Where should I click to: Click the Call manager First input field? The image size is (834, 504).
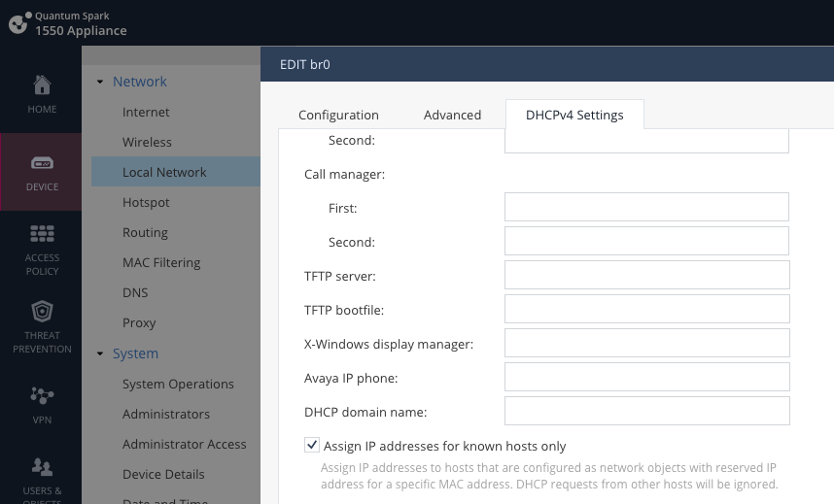(646, 207)
